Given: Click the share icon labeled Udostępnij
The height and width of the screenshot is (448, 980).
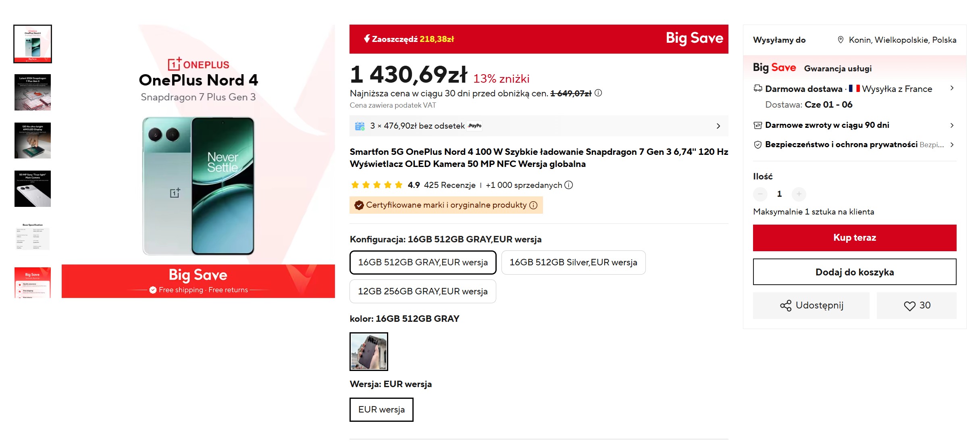Looking at the screenshot, I should click(786, 306).
